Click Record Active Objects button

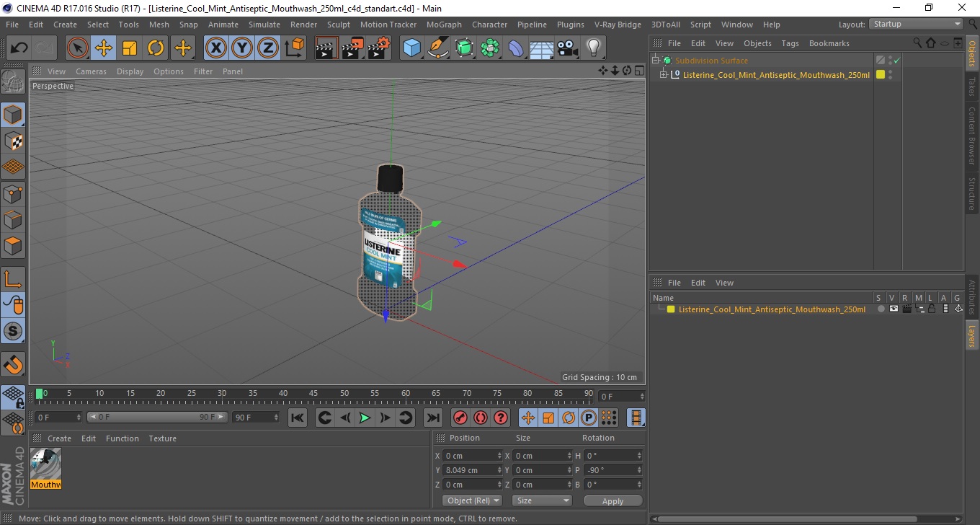pos(460,418)
